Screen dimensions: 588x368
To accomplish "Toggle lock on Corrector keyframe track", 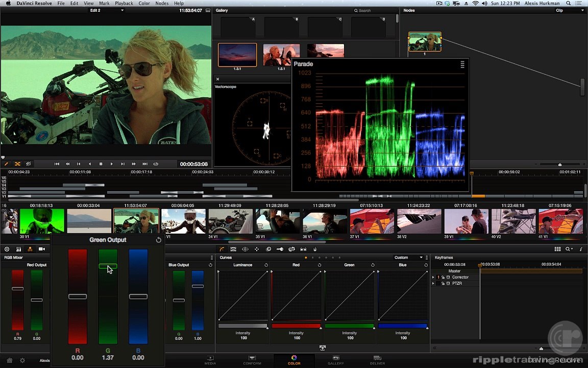I will pyautogui.click(x=443, y=277).
